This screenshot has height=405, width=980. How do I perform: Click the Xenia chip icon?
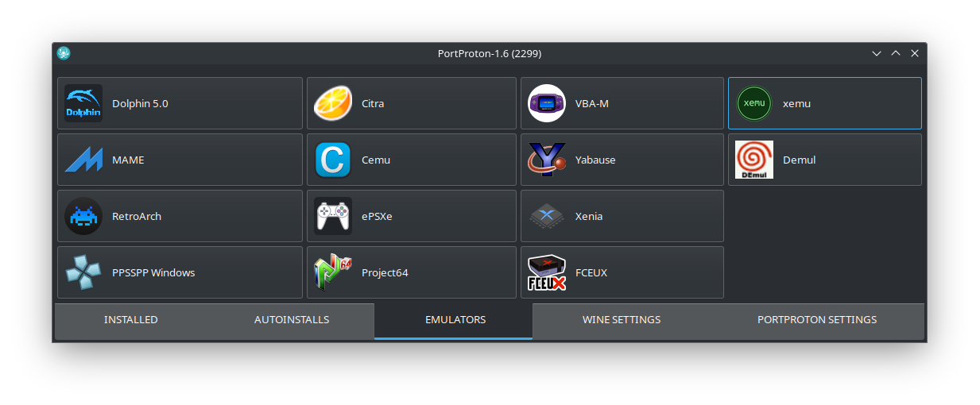click(x=547, y=216)
